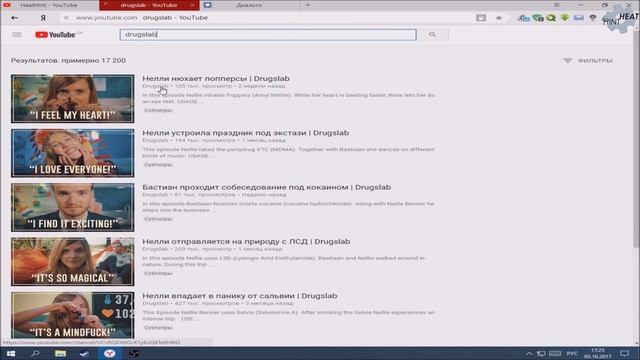Open a new browser tab with plus

point(307,5)
